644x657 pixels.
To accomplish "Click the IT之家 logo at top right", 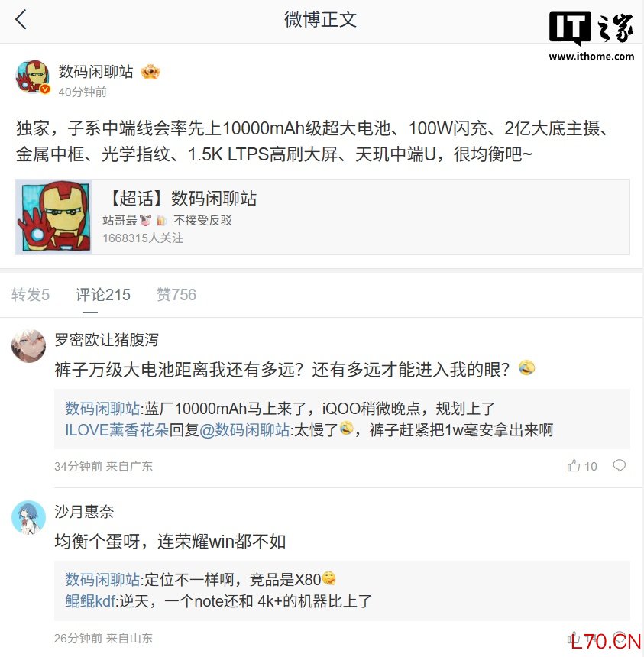I will pos(591,37).
